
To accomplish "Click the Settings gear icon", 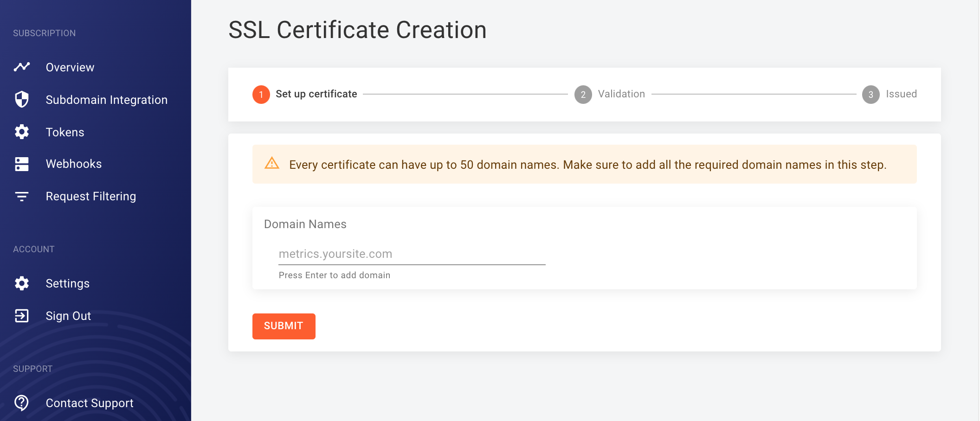I will (22, 283).
